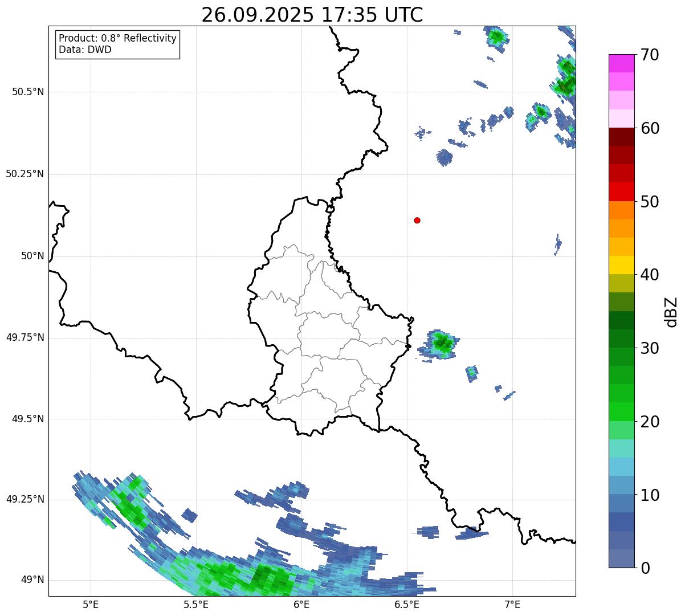Click the dBZ colorbar axis label
The image size is (685, 616).
(x=671, y=311)
